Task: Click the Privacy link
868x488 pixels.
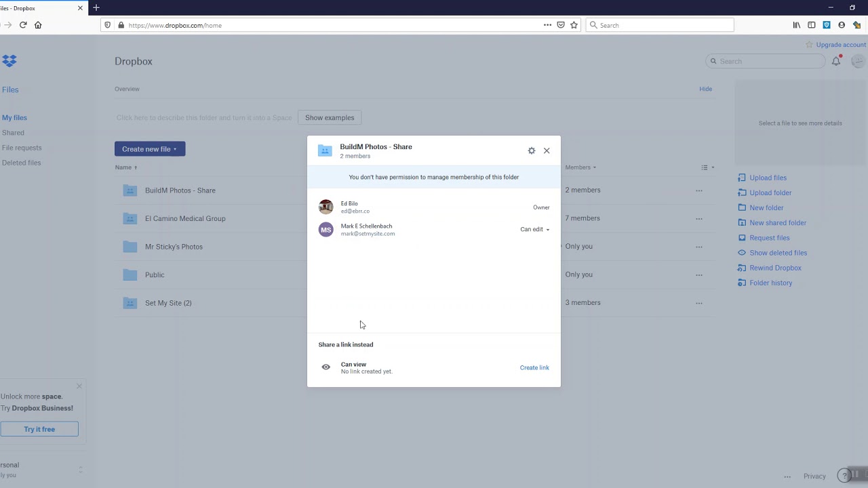Action: 814,476
